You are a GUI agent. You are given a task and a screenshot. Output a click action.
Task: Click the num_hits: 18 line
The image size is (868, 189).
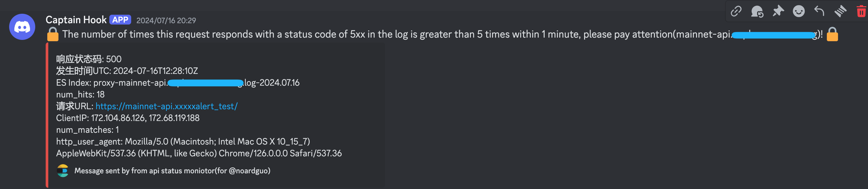click(x=80, y=94)
